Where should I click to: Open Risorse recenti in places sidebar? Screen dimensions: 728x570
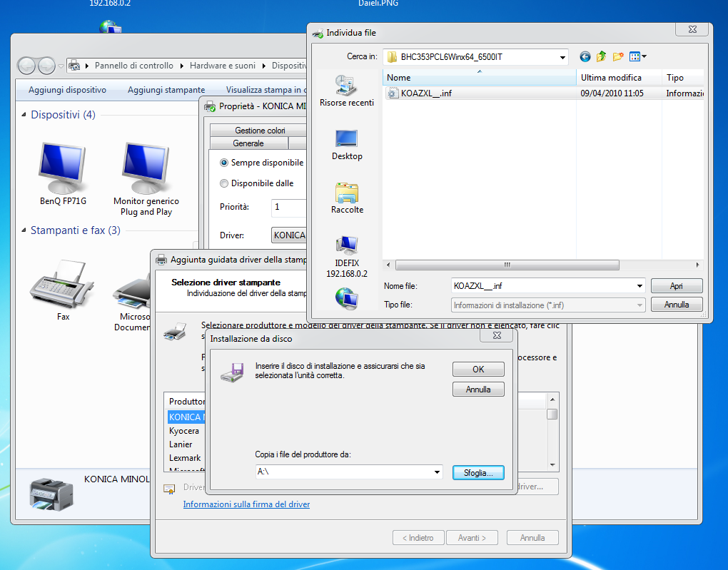pyautogui.click(x=347, y=91)
